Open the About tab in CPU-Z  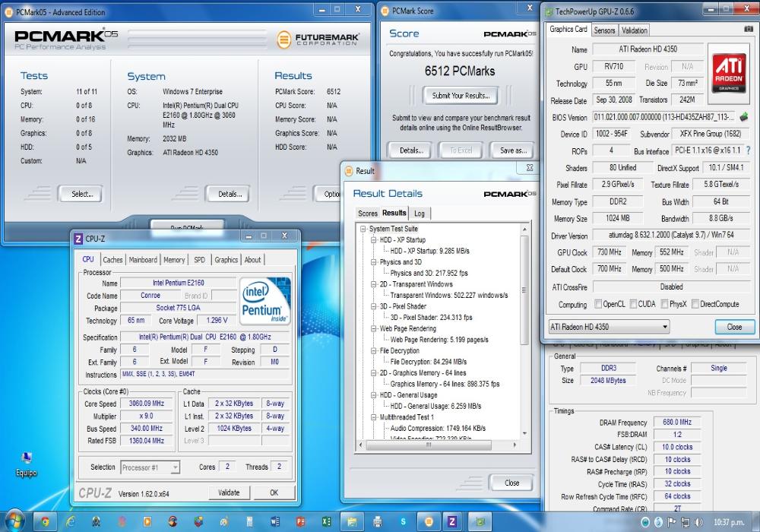tap(252, 260)
